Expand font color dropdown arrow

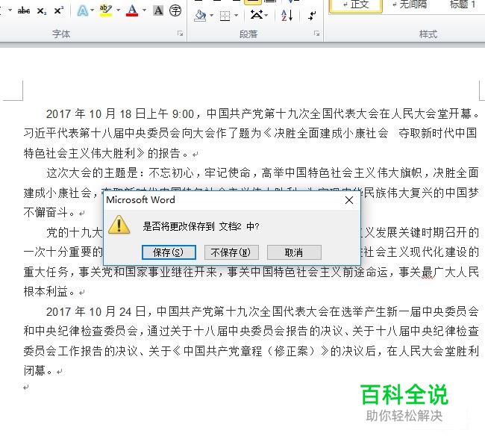(x=144, y=10)
